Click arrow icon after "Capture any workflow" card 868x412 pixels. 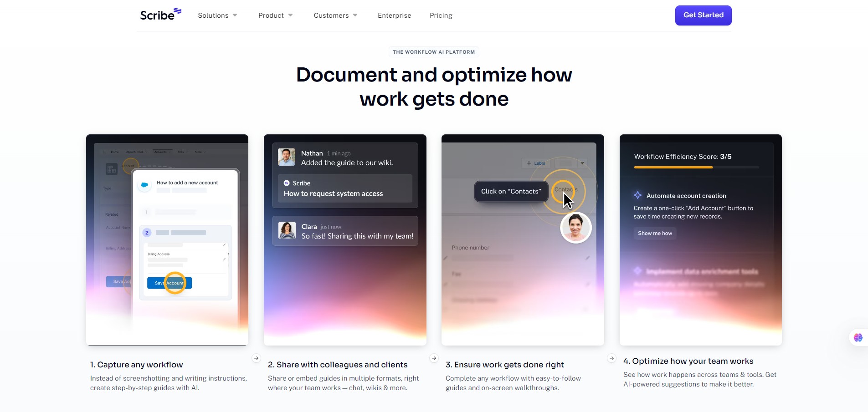click(256, 358)
